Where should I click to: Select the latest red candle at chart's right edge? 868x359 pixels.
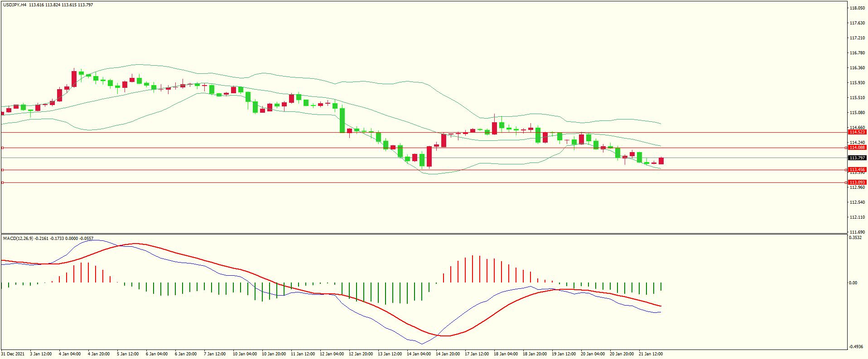point(661,161)
